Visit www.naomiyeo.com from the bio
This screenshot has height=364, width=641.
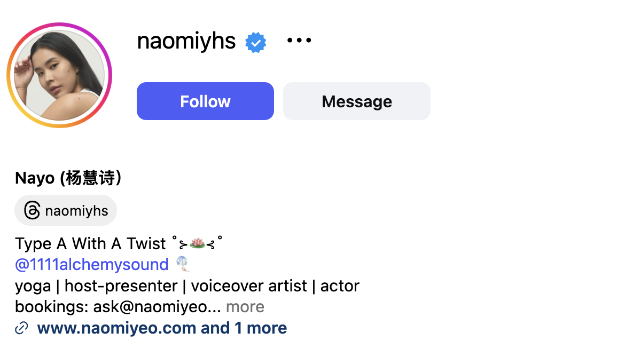[x=109, y=328]
